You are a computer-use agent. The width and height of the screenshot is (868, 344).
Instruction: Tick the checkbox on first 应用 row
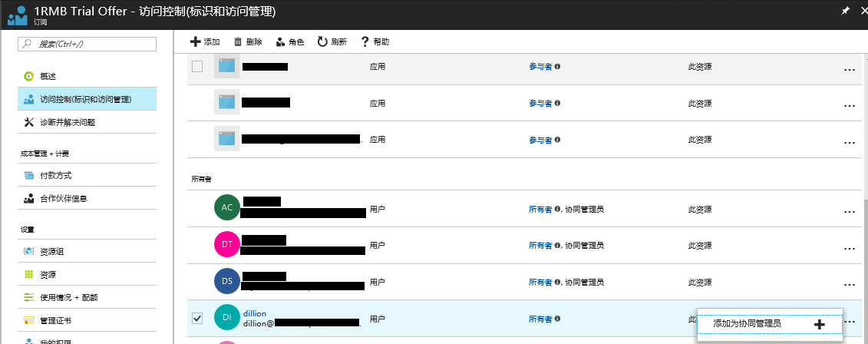point(197,67)
